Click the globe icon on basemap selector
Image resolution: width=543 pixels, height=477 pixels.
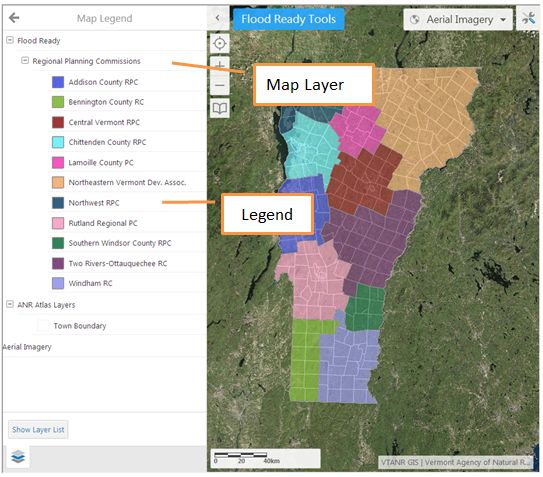(x=415, y=20)
